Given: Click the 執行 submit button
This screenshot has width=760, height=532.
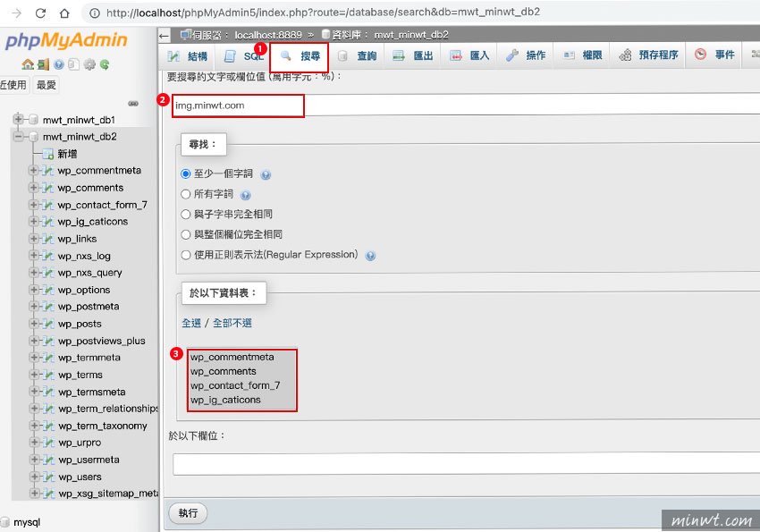Looking at the screenshot, I should 188,513.
